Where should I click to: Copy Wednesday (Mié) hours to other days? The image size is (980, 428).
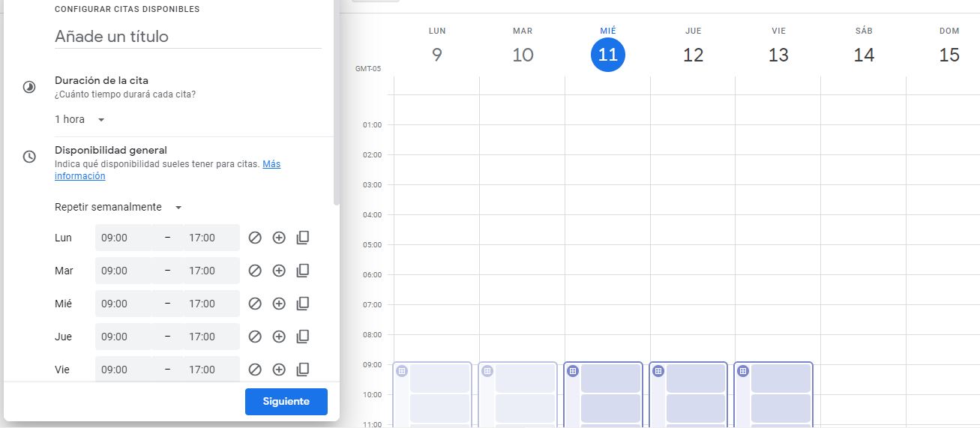(303, 304)
